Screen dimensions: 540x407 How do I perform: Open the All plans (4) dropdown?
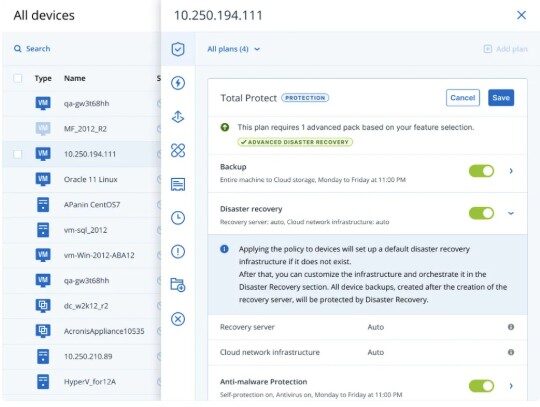tap(233, 49)
